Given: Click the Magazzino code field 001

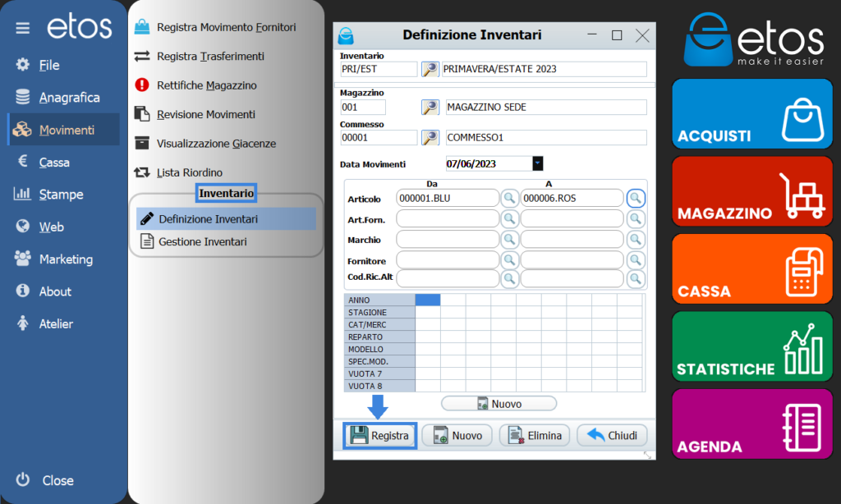Looking at the screenshot, I should pyautogui.click(x=362, y=108).
